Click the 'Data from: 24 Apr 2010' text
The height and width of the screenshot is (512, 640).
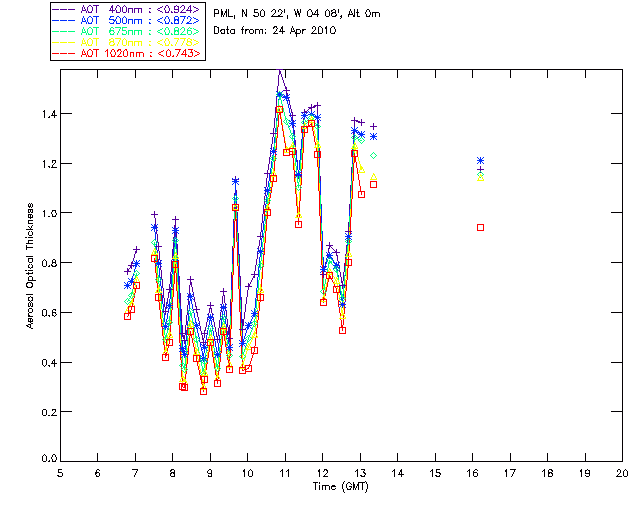click(x=276, y=31)
